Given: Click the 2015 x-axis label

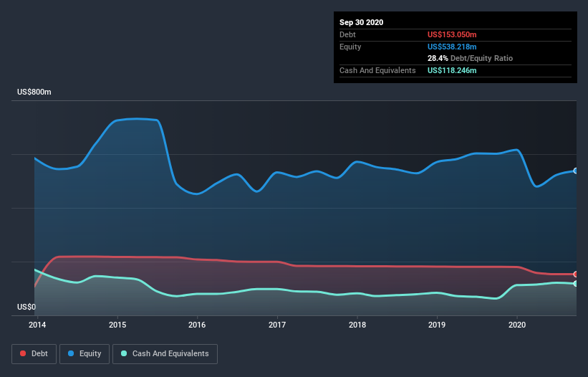Looking at the screenshot, I should click(x=117, y=325).
